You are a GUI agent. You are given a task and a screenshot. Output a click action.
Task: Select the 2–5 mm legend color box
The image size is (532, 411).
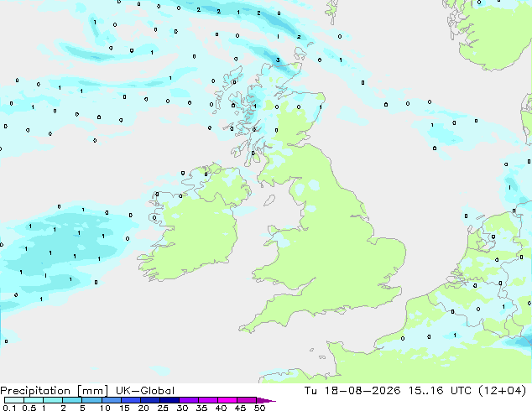click(x=72, y=400)
